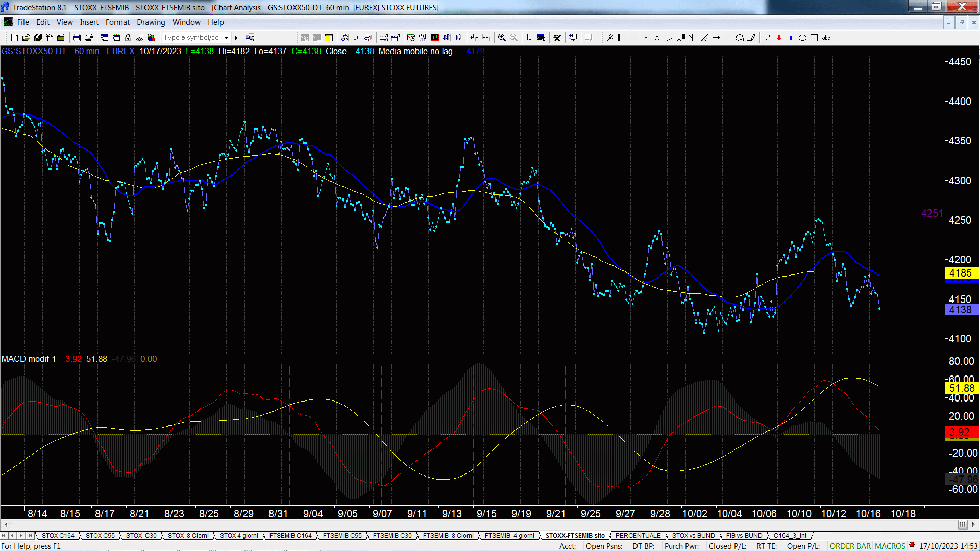Select the horizontal lines drawing tool

pyautogui.click(x=634, y=37)
